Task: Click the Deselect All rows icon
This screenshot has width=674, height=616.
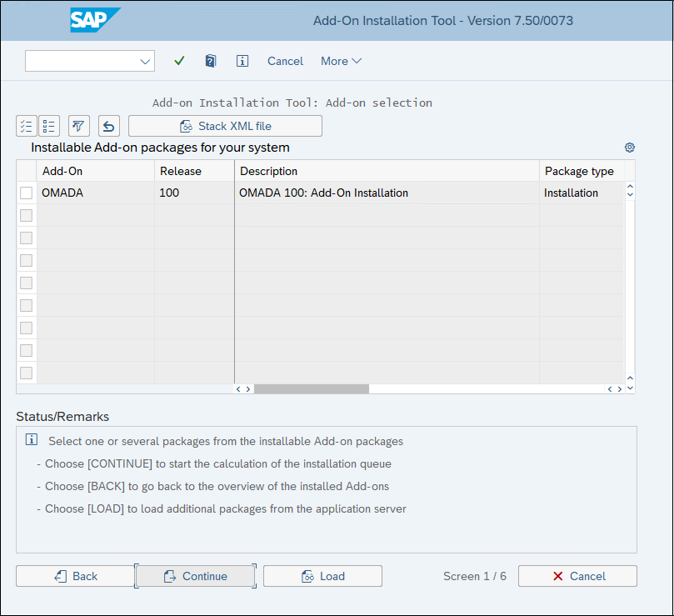Action: tap(49, 126)
